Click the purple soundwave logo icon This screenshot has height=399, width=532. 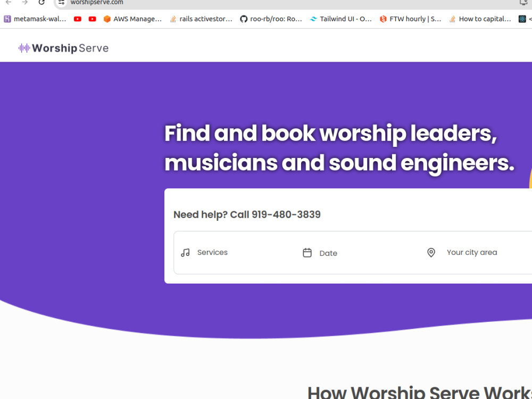pos(24,48)
